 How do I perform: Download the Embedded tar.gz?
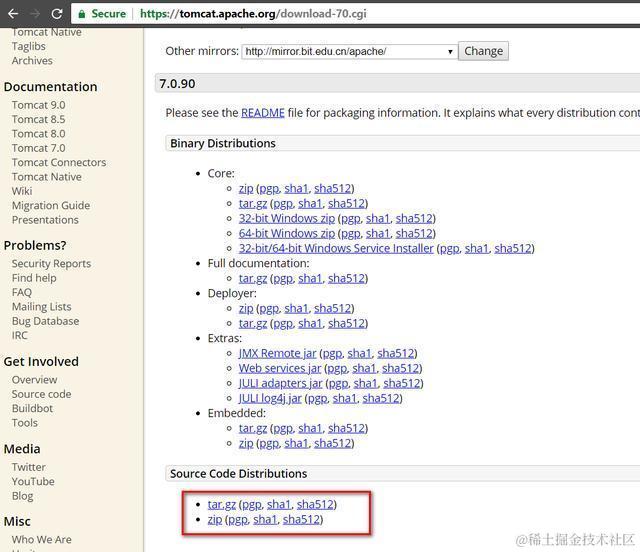tap(253, 428)
